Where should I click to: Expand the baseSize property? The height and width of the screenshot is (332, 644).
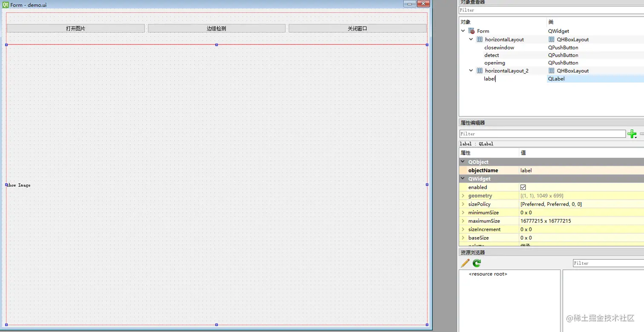pyautogui.click(x=463, y=238)
